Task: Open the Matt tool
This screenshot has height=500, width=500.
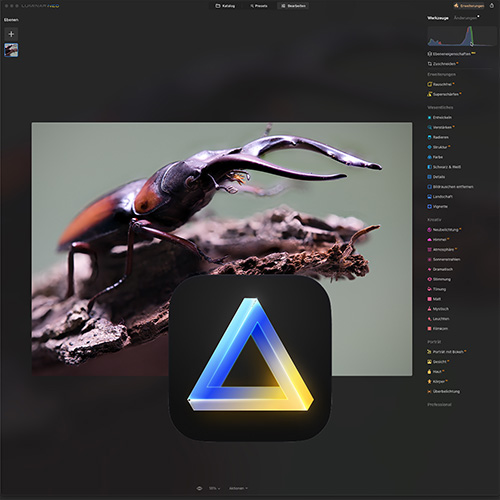Action: [434, 299]
